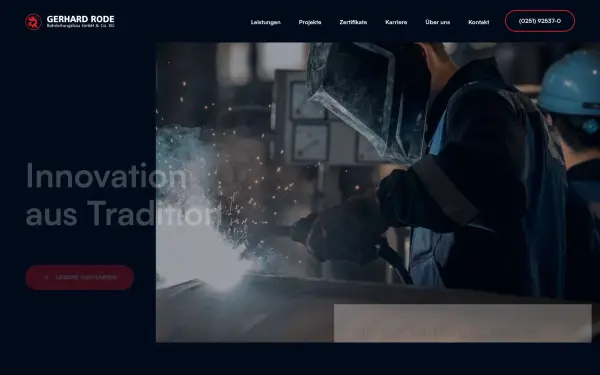Open the Karriere navigation link
600x375 pixels.
point(396,22)
